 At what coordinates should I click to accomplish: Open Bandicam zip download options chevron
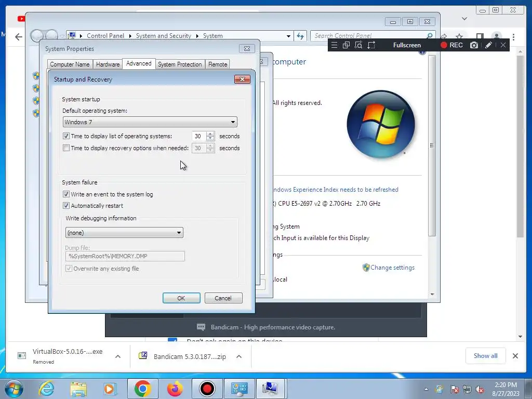pyautogui.click(x=239, y=356)
